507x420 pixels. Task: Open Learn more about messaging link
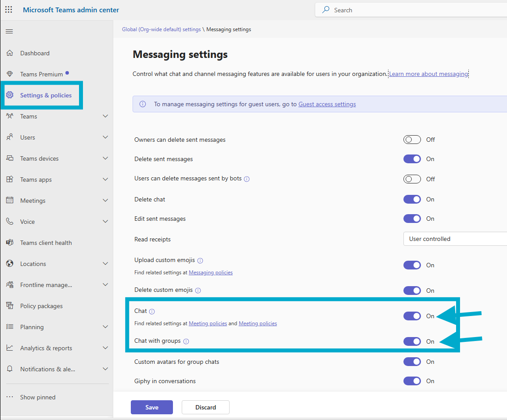(428, 74)
